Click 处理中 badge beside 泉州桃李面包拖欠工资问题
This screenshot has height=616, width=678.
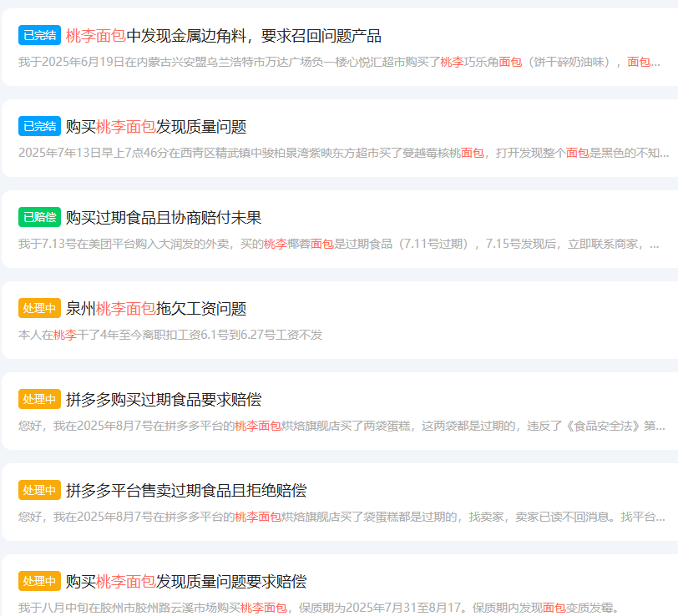(39, 308)
